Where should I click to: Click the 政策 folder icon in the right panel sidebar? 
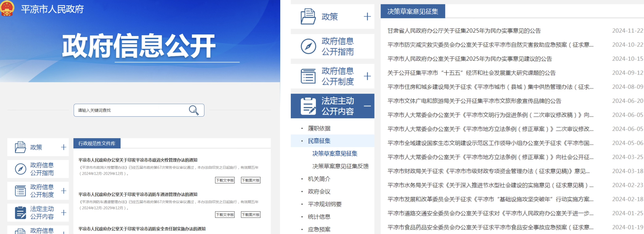point(308,17)
